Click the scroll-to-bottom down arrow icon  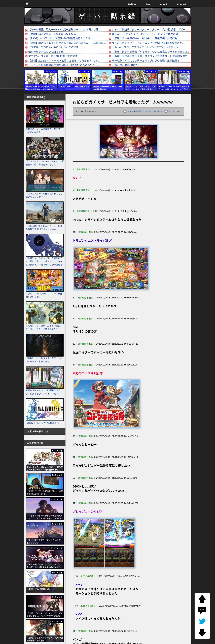[x=202, y=632]
